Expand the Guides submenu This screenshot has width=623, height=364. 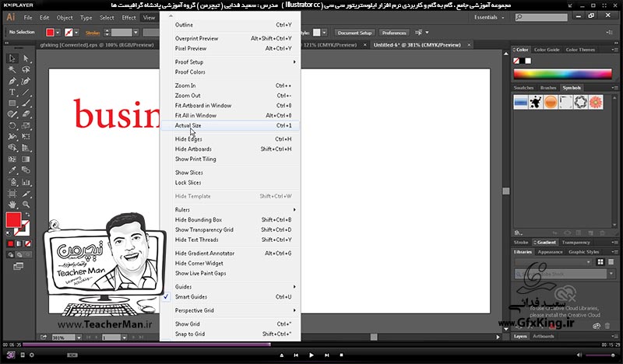coord(230,286)
